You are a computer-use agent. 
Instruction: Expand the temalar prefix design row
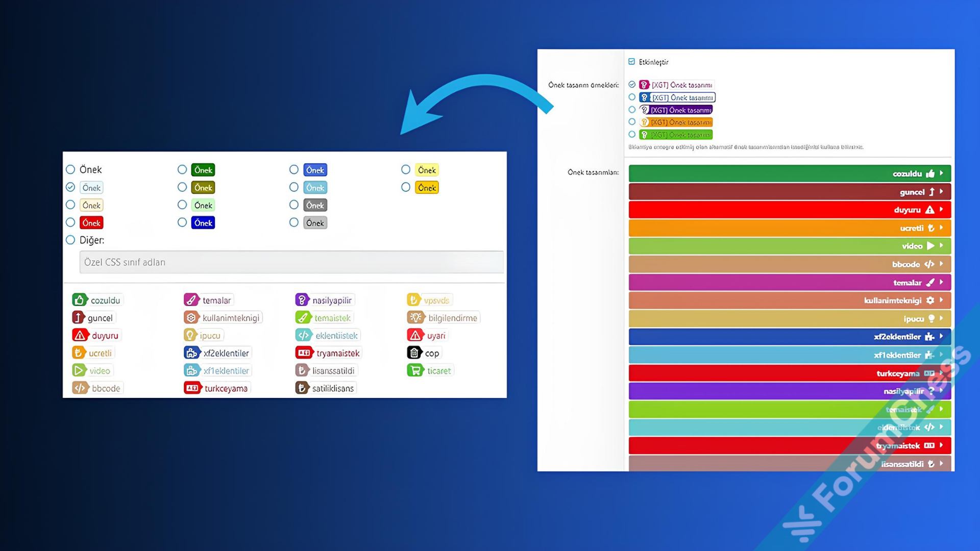[942, 282]
